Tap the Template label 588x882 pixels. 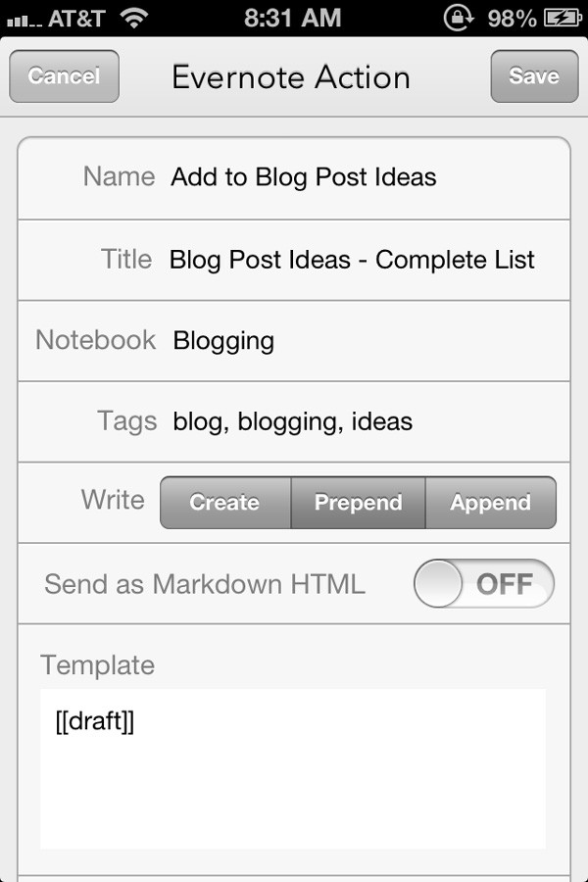97,664
